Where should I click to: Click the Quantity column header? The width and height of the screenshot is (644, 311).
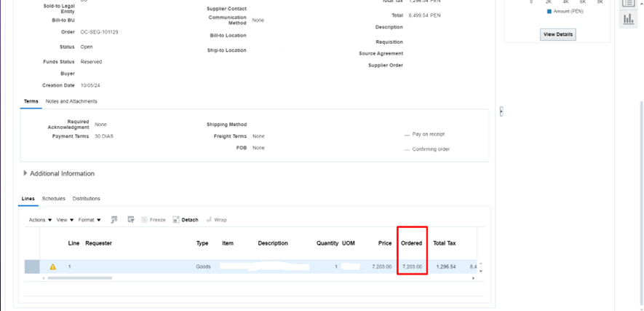click(327, 243)
